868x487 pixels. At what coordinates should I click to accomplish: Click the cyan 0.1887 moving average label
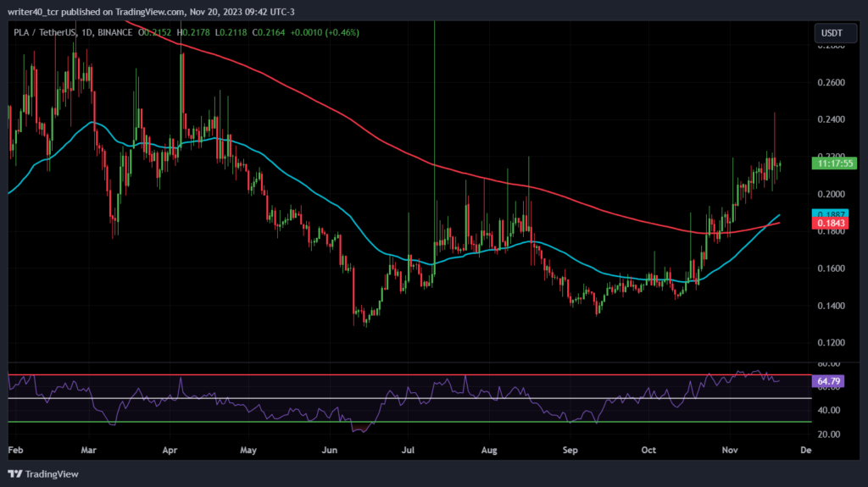[x=831, y=213]
